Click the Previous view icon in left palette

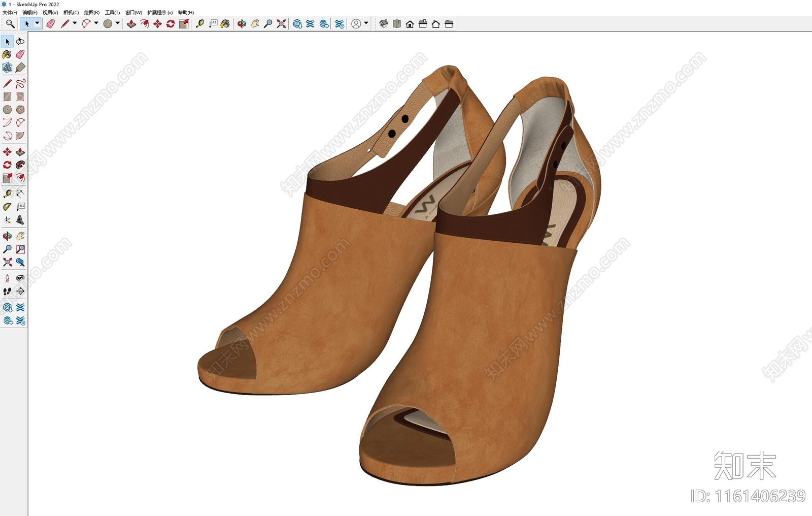point(20,262)
